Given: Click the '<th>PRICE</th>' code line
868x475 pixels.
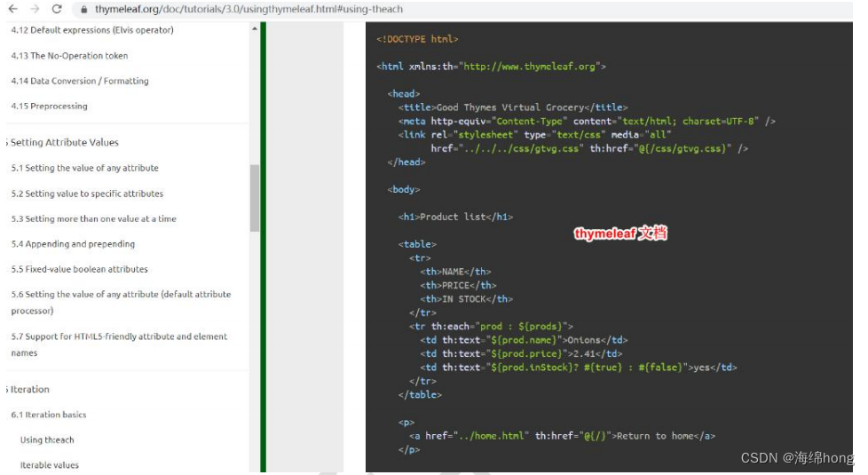Looking at the screenshot, I should [458, 285].
